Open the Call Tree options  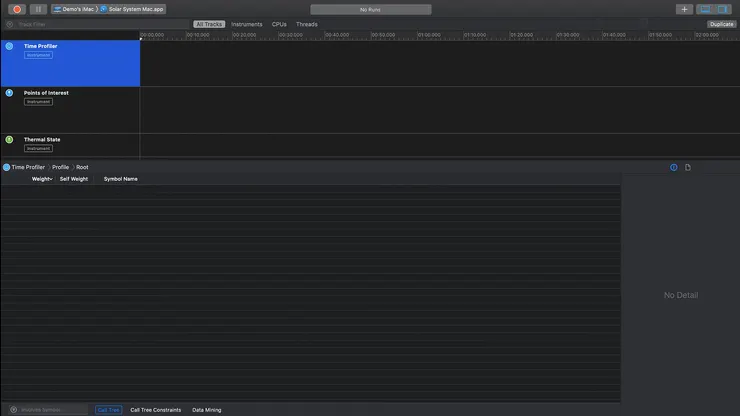[x=109, y=410]
